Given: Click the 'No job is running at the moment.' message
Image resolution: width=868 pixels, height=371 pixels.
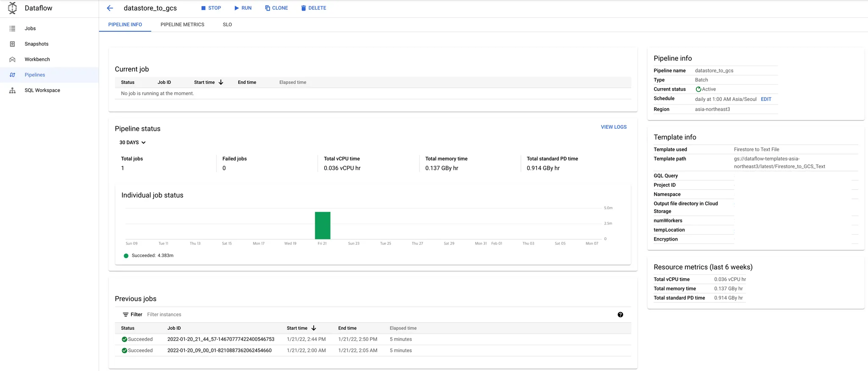Looking at the screenshot, I should 157,94.
